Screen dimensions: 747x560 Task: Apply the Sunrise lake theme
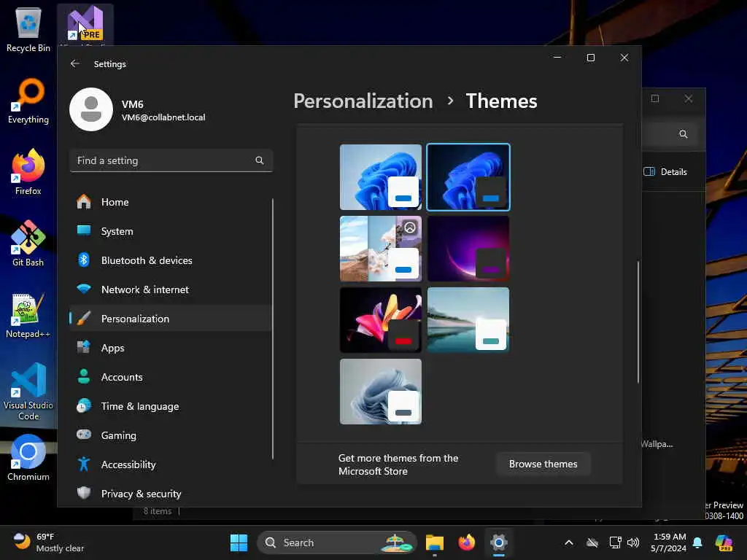(x=468, y=320)
